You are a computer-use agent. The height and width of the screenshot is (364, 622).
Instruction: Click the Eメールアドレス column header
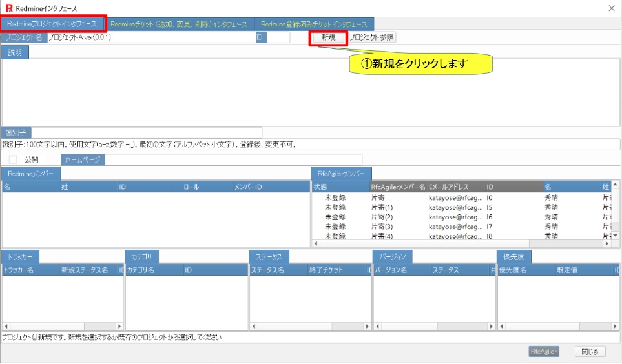(x=456, y=187)
